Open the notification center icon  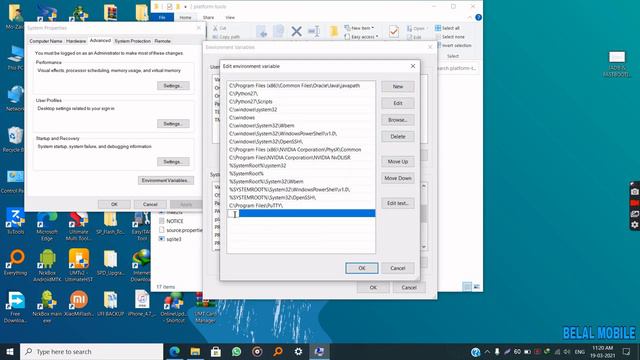[626, 351]
